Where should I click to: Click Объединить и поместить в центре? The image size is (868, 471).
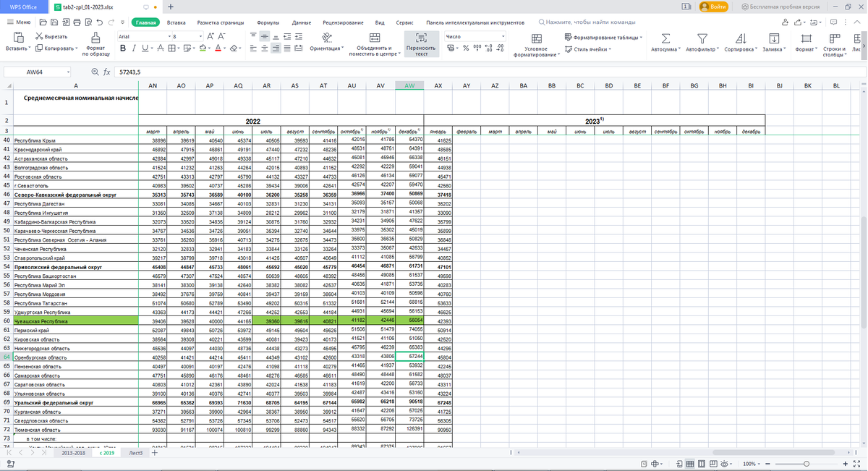pos(373,45)
